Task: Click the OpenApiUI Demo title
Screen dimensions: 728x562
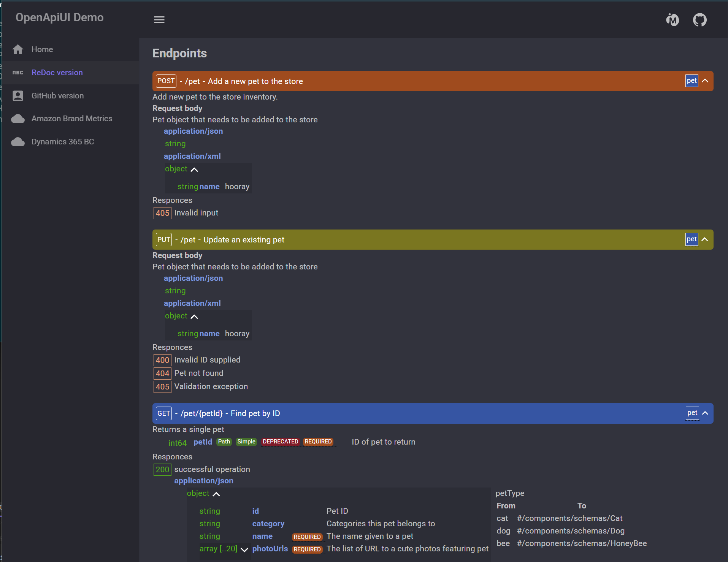Action: coord(60,17)
